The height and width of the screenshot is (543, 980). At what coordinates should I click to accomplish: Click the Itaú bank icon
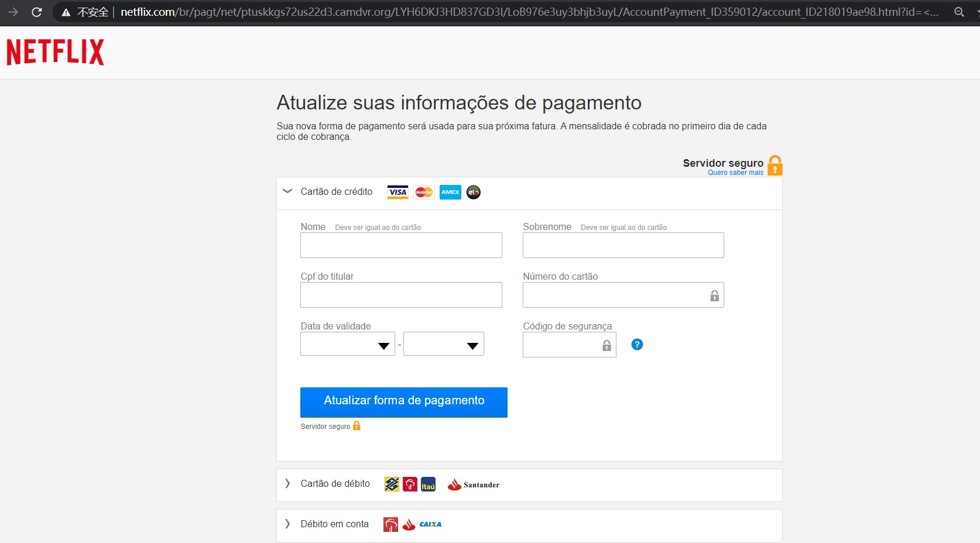pyautogui.click(x=428, y=484)
